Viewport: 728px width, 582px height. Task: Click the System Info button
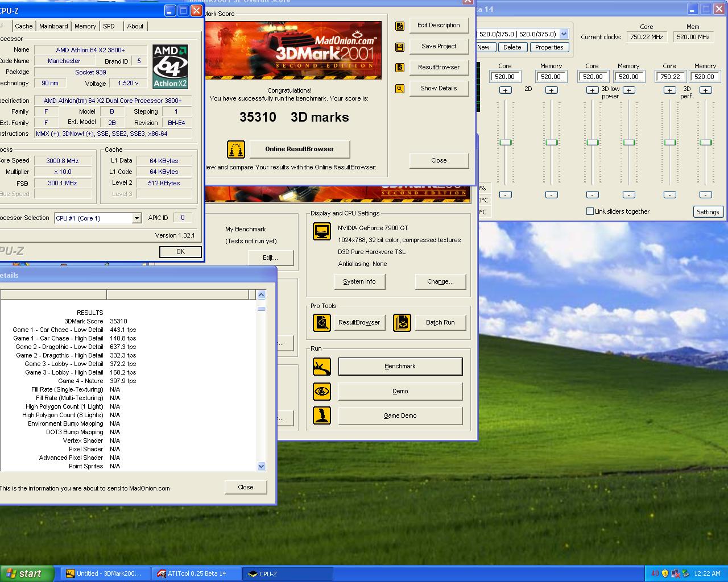pyautogui.click(x=359, y=282)
